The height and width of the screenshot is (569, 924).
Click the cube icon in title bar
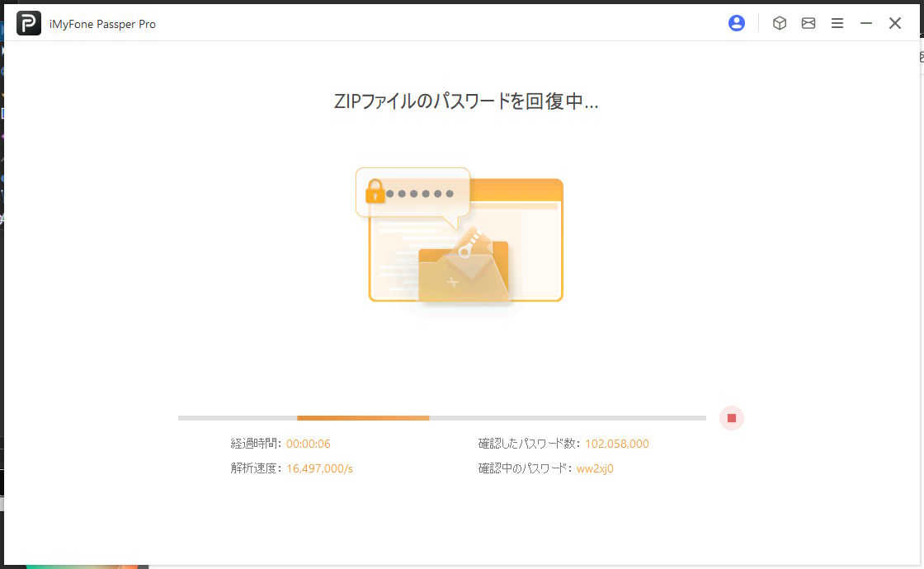pos(779,24)
